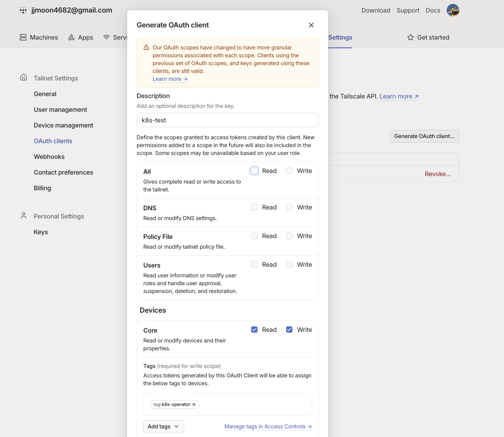
Task: Open the Docs link
Action: [433, 10]
